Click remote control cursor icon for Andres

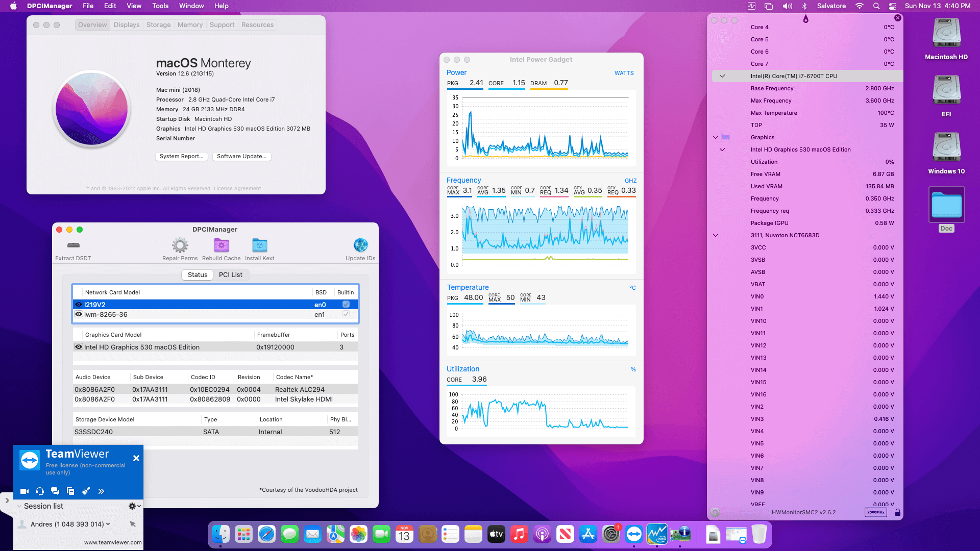pos(133,524)
